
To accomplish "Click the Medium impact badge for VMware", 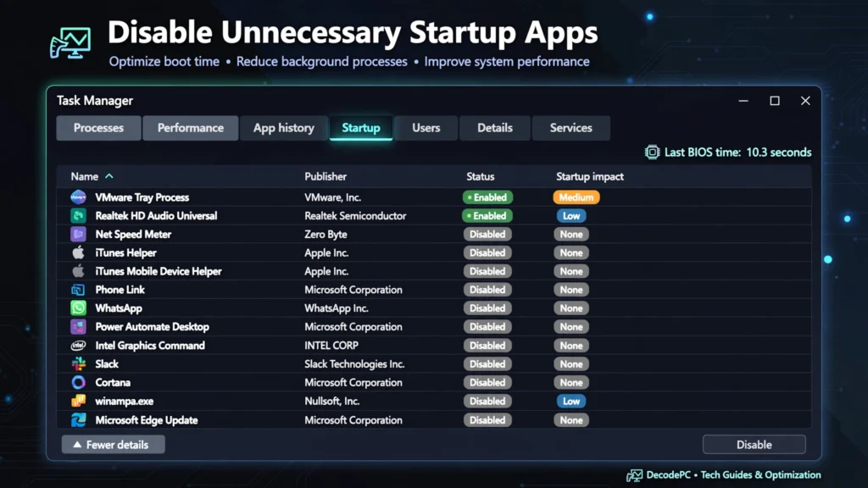I will tap(576, 197).
